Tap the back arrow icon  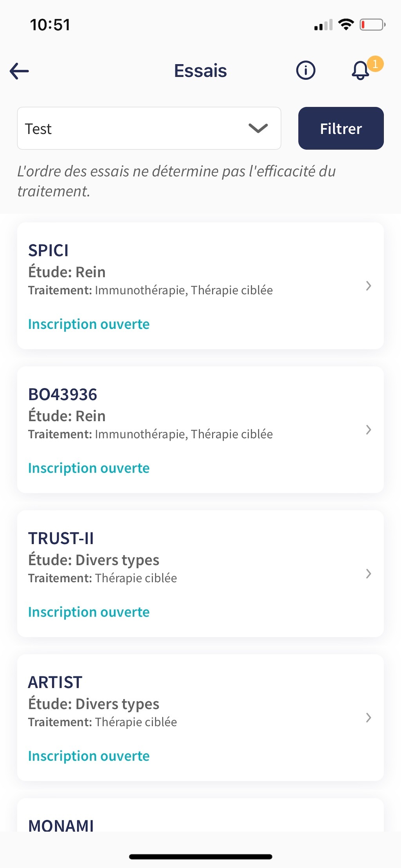[x=20, y=71]
